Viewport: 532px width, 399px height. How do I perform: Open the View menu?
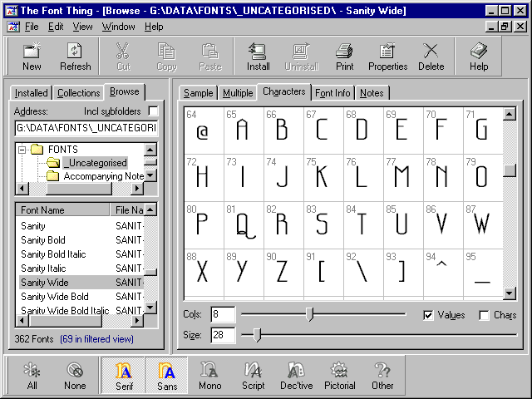83,27
